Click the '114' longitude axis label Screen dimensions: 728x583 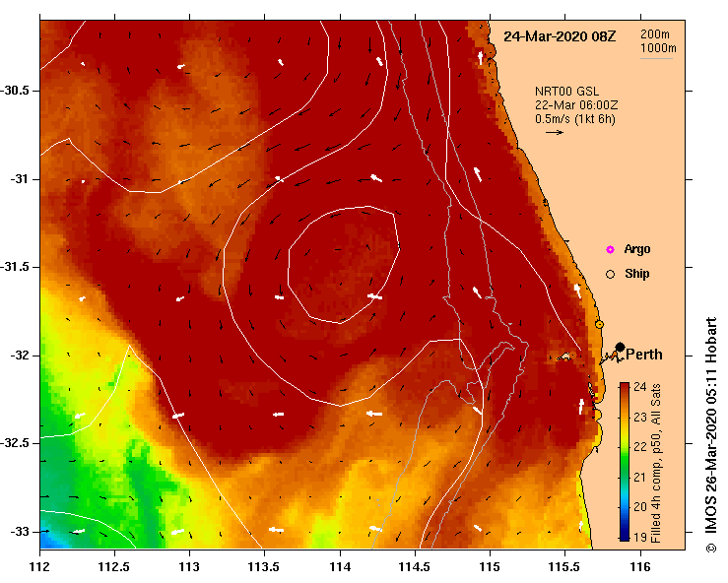(340, 567)
